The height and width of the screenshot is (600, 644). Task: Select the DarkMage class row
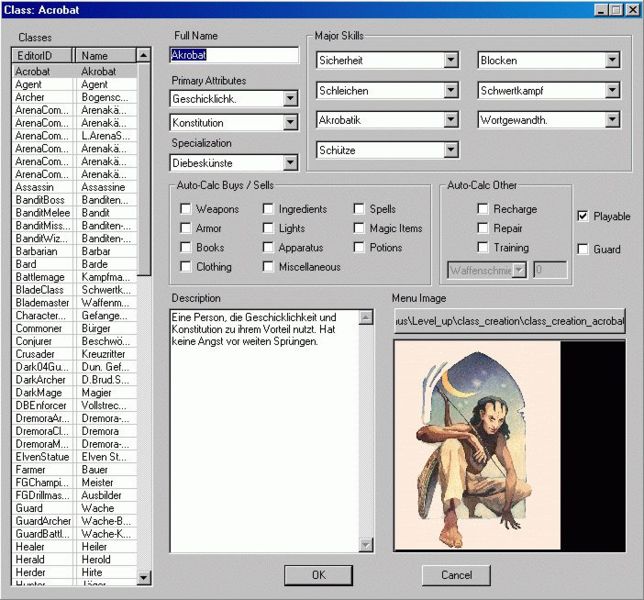tap(75, 392)
